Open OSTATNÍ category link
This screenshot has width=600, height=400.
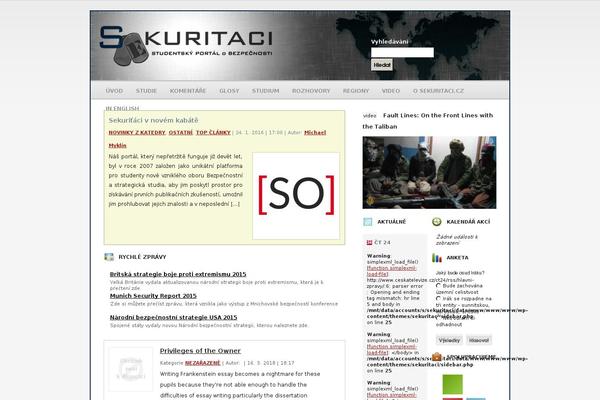[181, 132]
